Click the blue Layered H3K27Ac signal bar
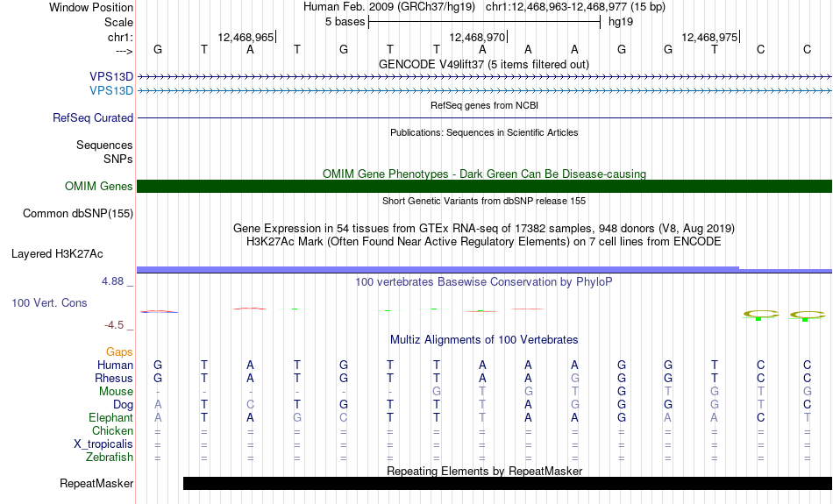 coord(485,270)
